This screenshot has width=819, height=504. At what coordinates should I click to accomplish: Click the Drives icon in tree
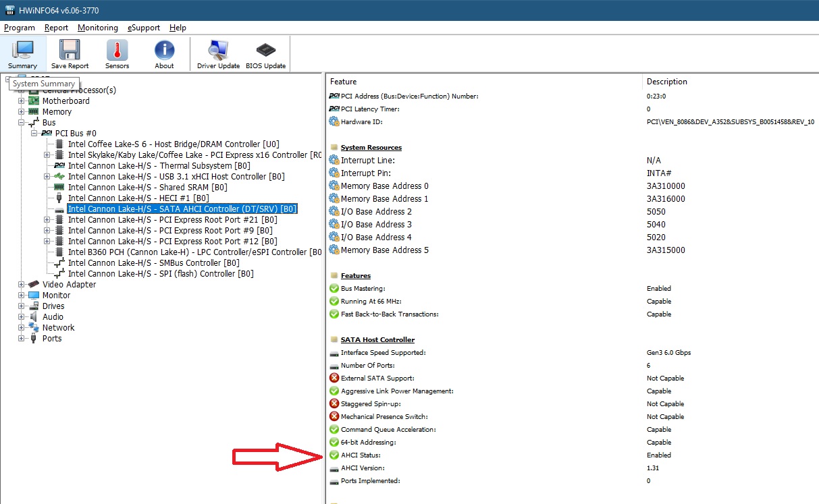coord(34,306)
